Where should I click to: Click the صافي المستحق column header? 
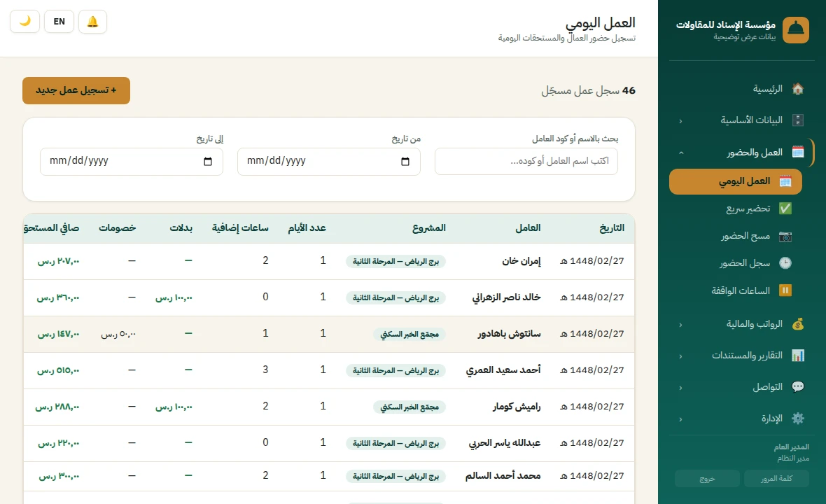(x=52, y=228)
